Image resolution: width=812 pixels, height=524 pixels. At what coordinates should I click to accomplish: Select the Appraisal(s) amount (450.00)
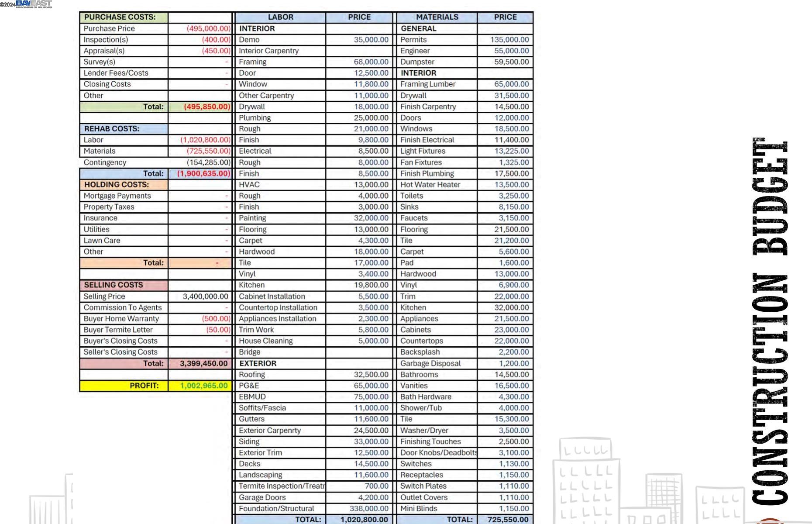[x=216, y=51]
